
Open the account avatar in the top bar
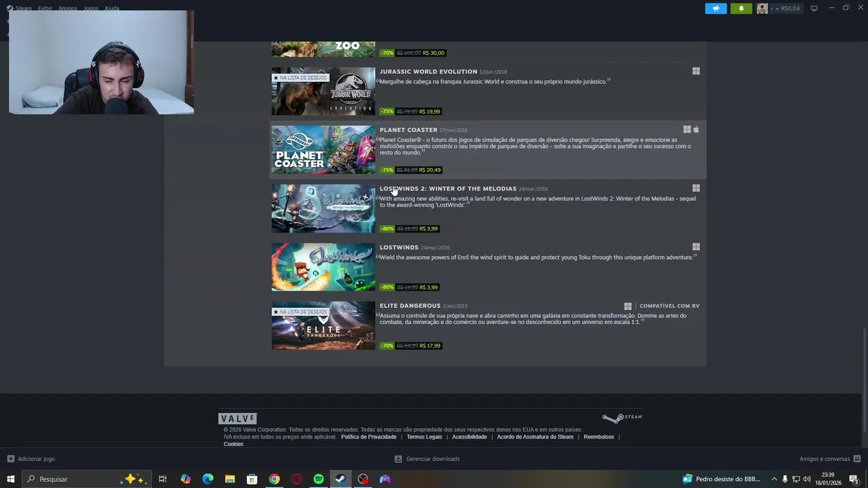coord(762,8)
